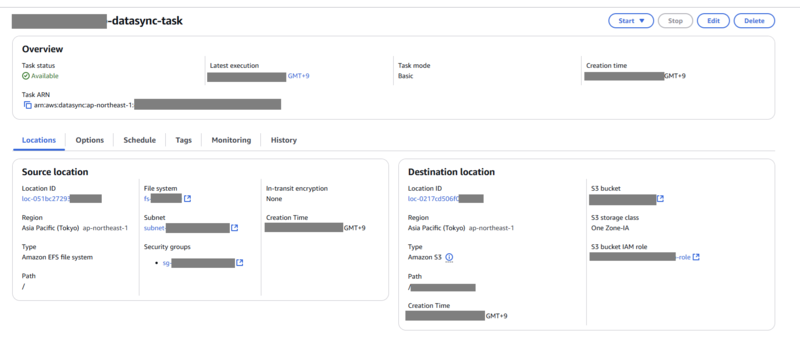Click the Edit button
Viewport: 800px width, 362px height.
coord(713,21)
